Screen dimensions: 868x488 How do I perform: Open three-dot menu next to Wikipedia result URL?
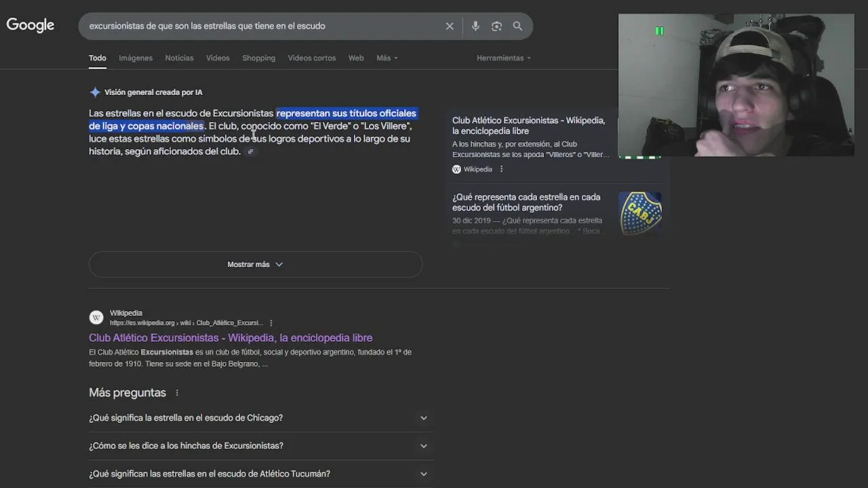coord(271,323)
